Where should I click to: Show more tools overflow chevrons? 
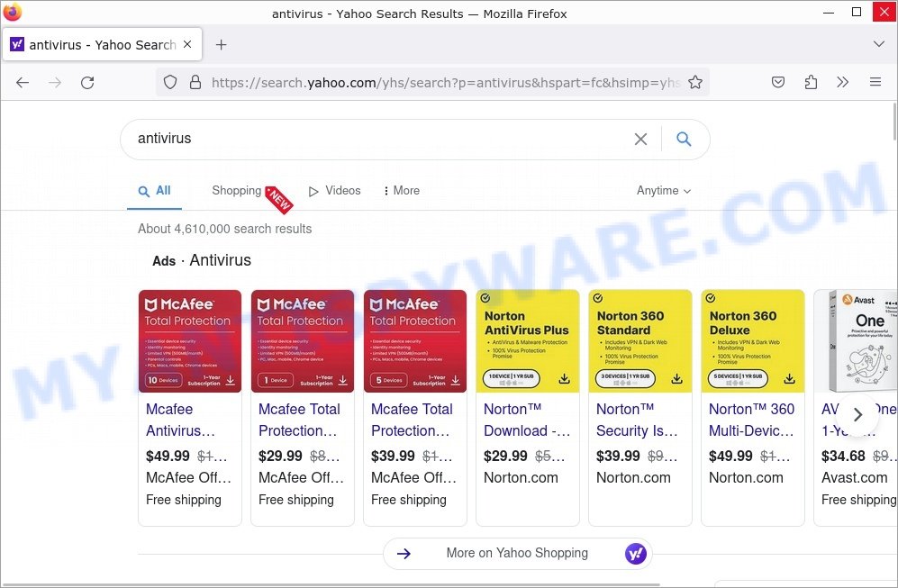pyautogui.click(x=842, y=83)
